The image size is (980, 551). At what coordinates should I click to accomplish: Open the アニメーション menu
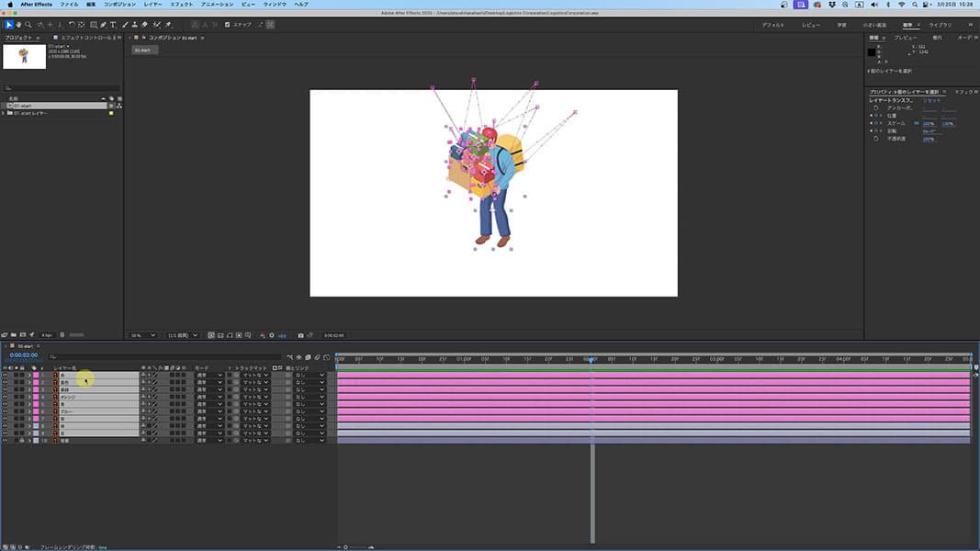pyautogui.click(x=217, y=5)
